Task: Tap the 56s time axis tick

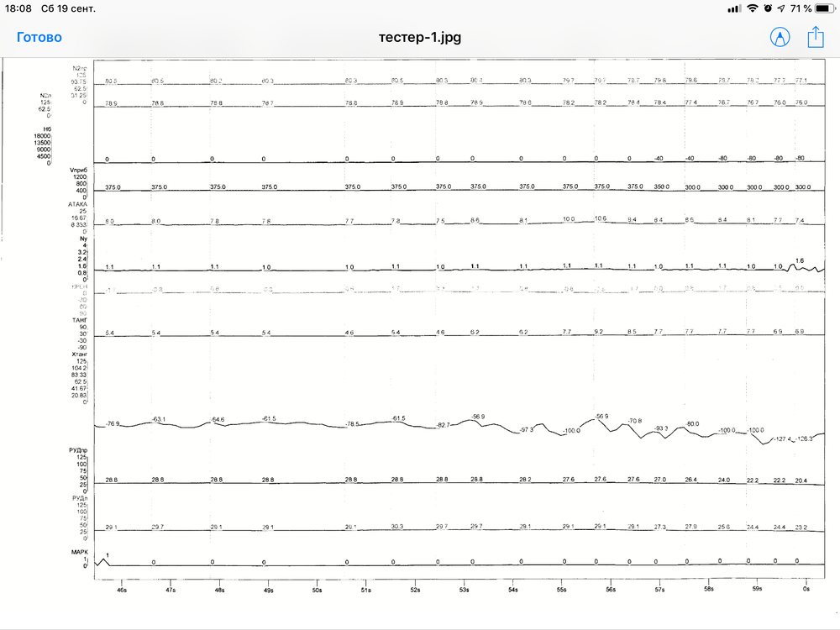Action: click(x=611, y=590)
